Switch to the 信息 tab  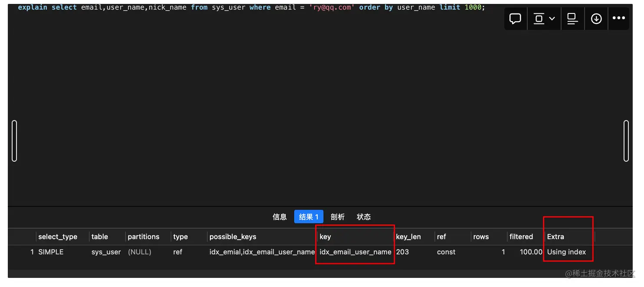(279, 217)
